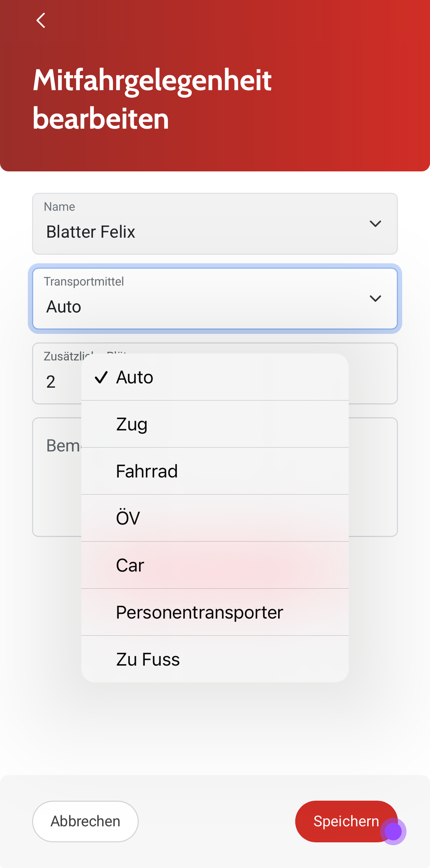430x868 pixels.
Task: Select Zug from the transport list
Action: (215, 424)
